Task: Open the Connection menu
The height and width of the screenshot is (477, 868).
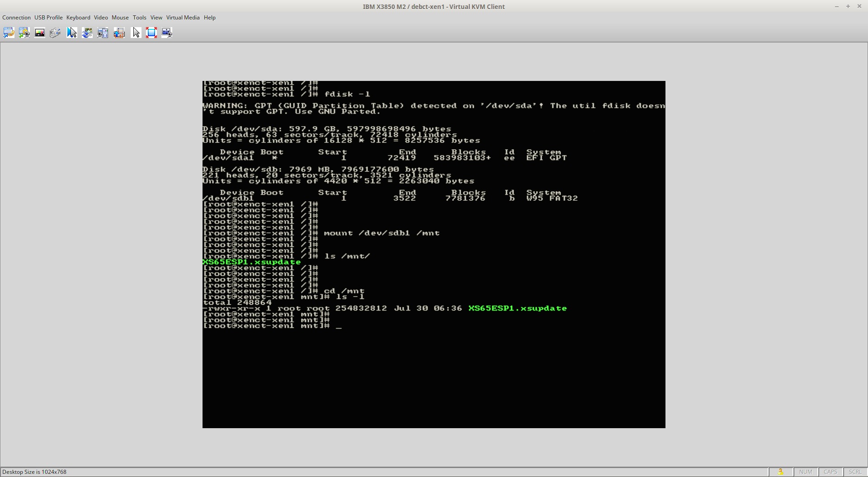Action: pos(16,18)
